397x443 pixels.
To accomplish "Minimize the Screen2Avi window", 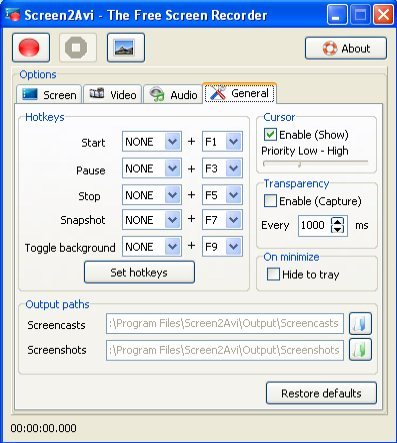I will [337, 15].
